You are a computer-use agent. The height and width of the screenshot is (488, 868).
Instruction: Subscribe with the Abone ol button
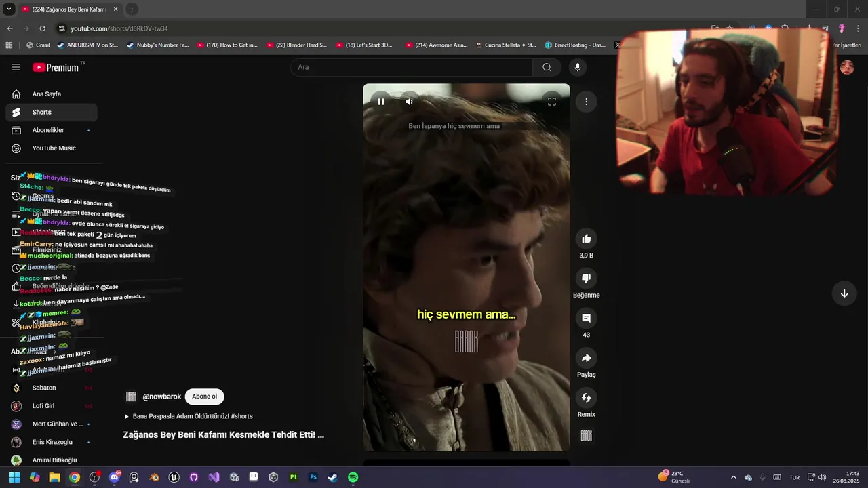click(204, 396)
